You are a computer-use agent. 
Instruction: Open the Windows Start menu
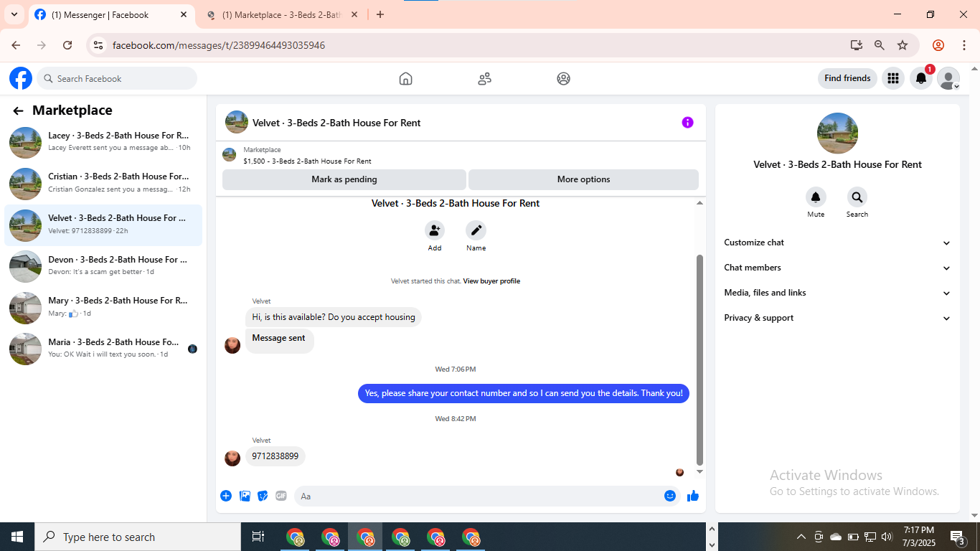pos(17,537)
